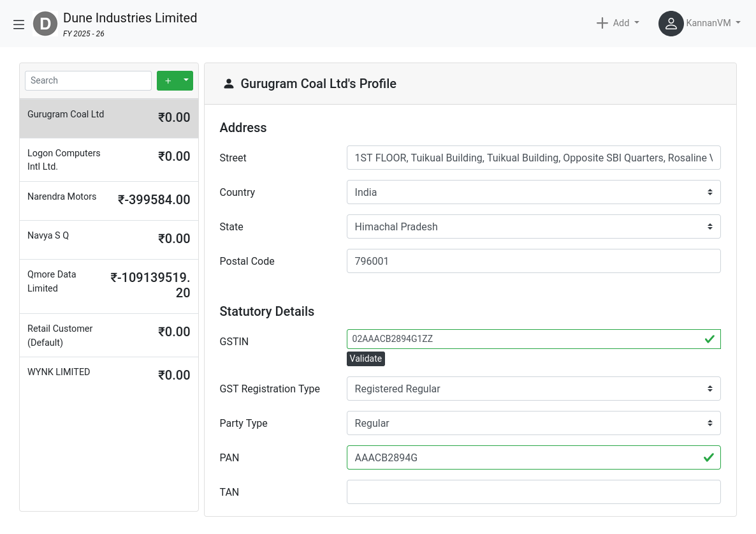
Task: Open the Country dropdown
Action: (x=534, y=192)
